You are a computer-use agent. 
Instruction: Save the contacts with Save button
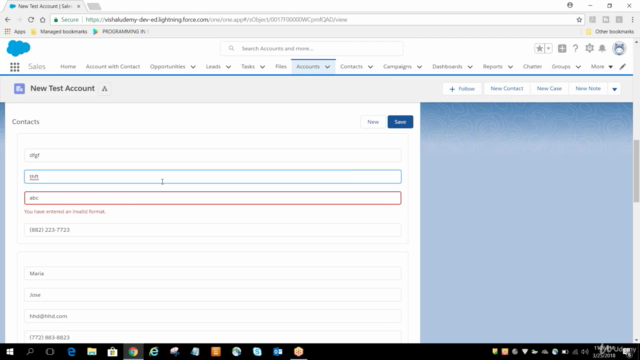tap(400, 122)
